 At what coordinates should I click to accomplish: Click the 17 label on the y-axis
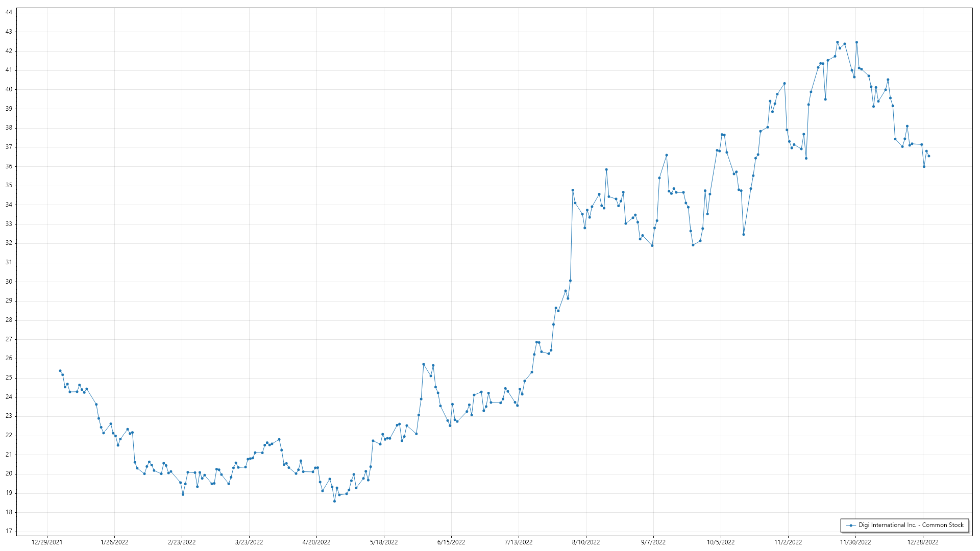[x=9, y=531]
